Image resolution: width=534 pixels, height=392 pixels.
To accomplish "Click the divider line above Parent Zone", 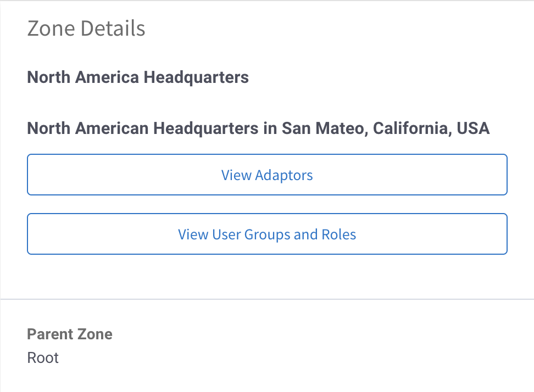I will (267, 299).
